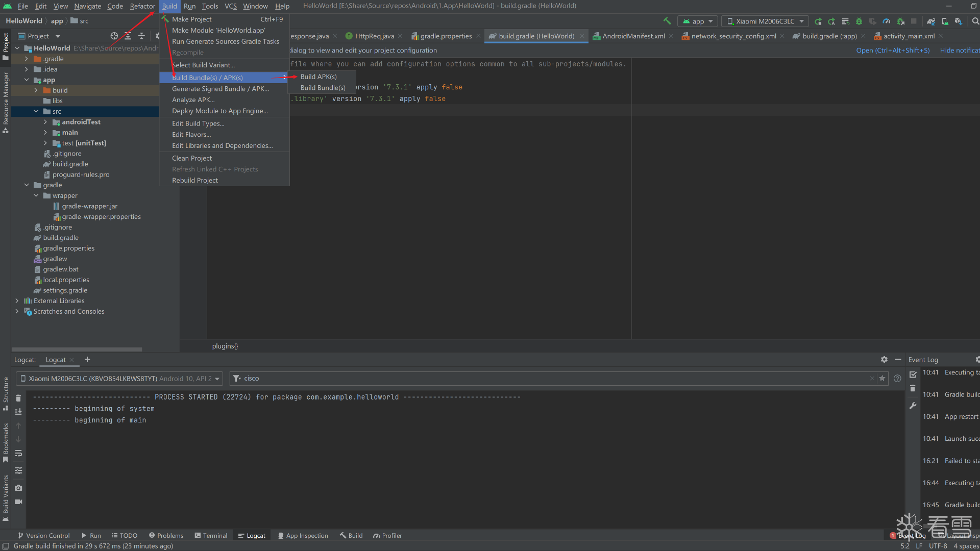
Task: Switch to the AndroidManifest.xml tab
Action: click(633, 36)
